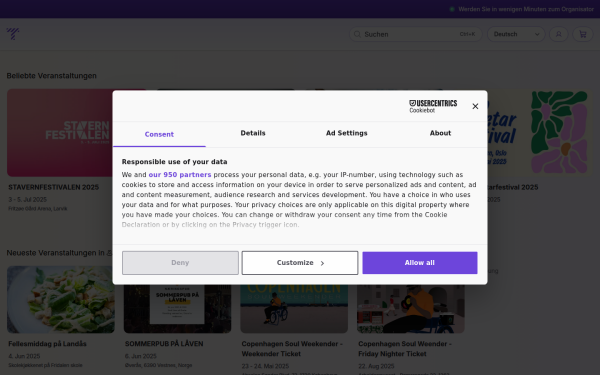This screenshot has width=600, height=375.
Task: Click the Customize button
Action: tap(300, 263)
